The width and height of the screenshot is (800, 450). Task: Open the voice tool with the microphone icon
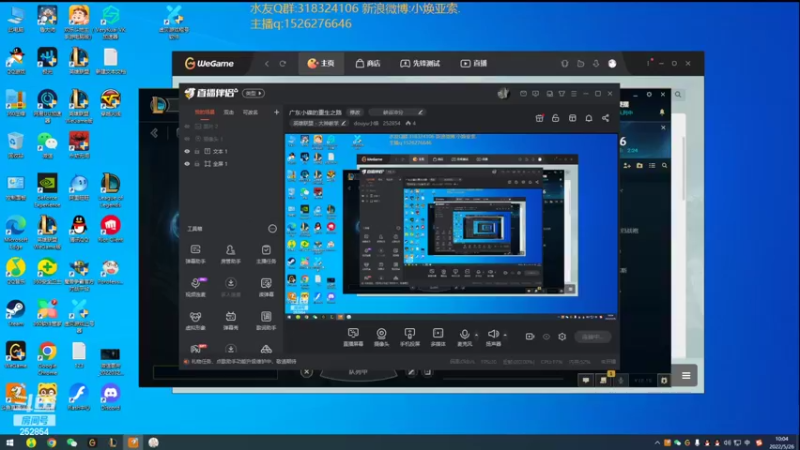(x=195, y=287)
